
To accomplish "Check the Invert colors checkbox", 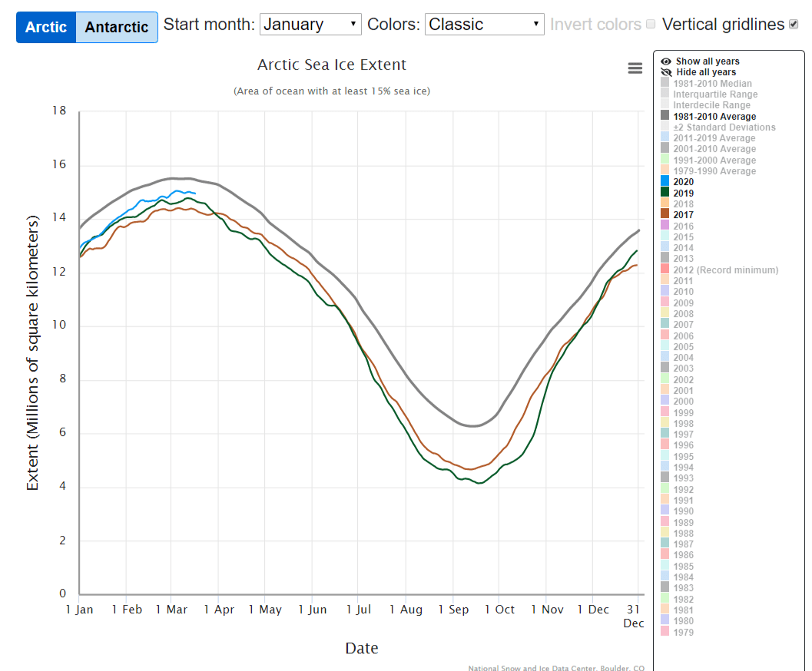I will (651, 25).
